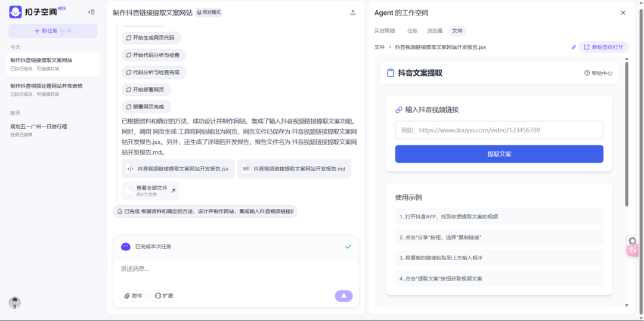Screen dimensions: 644x321
Task: Click the preview scrollbar up arrow
Action: pos(627,59)
